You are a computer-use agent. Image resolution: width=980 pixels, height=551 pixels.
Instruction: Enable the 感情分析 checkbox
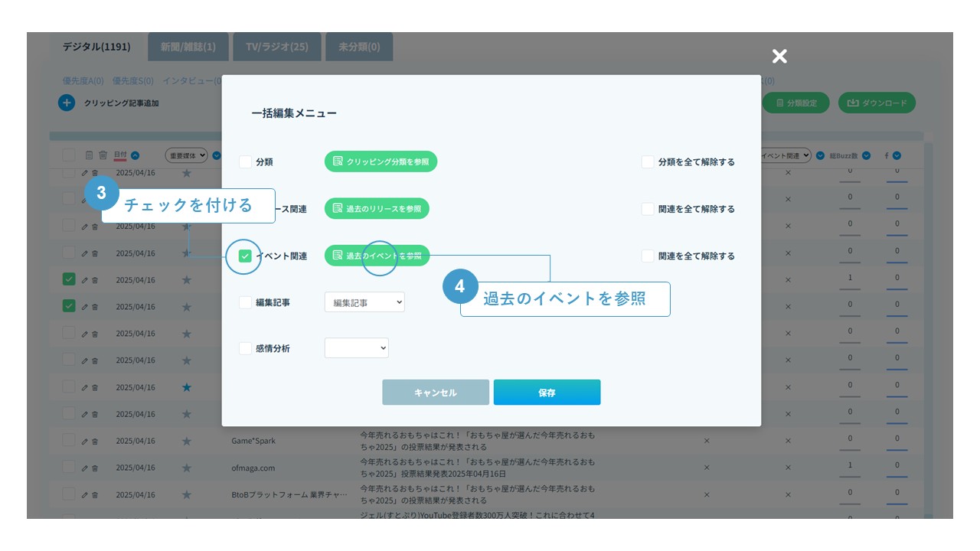tap(245, 349)
